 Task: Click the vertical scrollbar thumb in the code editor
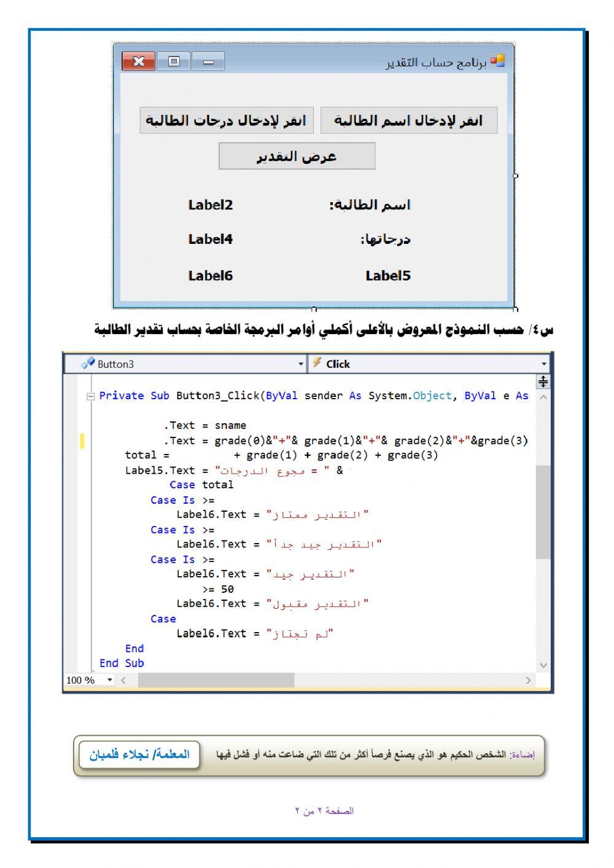click(543, 511)
